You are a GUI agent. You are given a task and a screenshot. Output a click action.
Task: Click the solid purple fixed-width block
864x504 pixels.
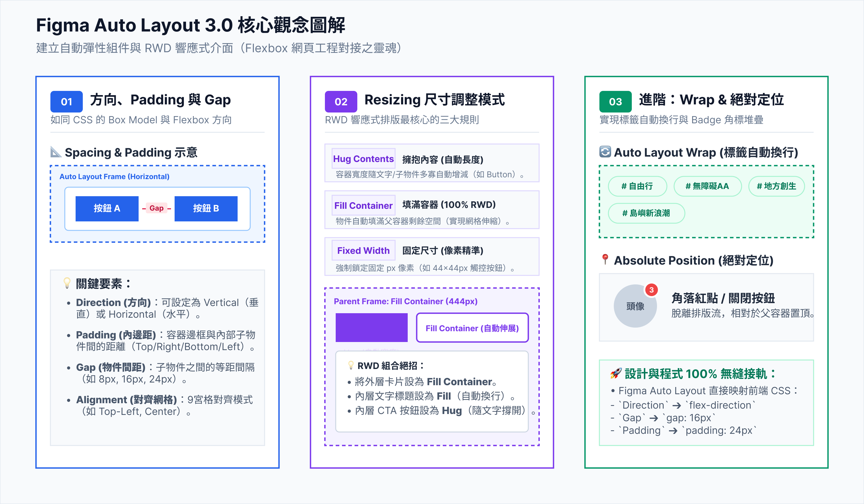(371, 327)
